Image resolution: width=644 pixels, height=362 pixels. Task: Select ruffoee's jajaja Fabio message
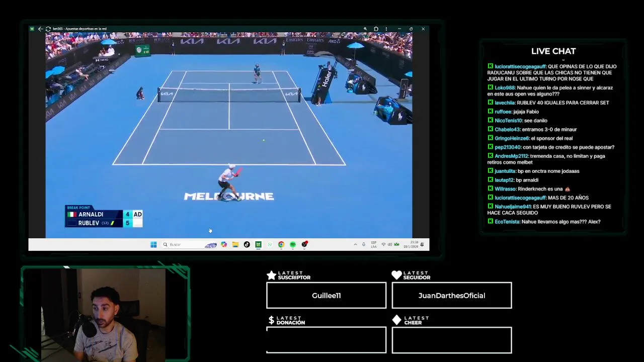tap(513, 112)
